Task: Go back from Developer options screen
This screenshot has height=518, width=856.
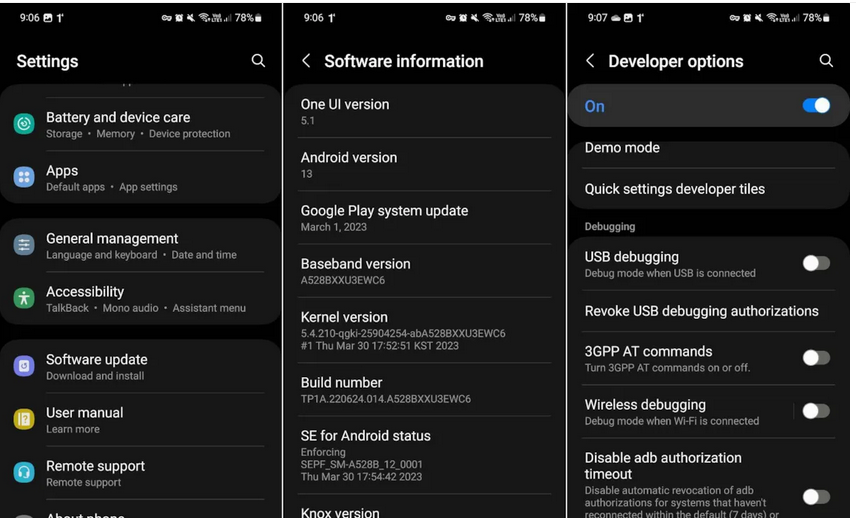Action: click(590, 61)
